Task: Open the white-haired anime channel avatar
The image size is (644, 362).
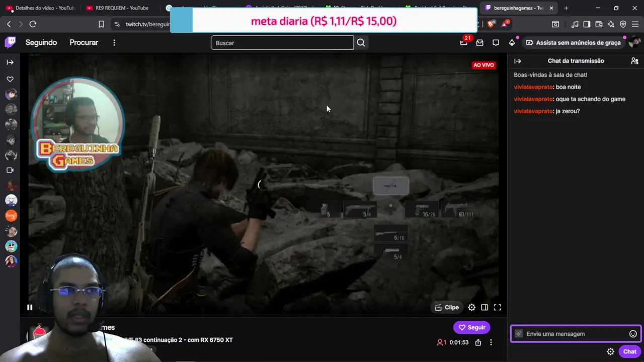Action: pos(11,201)
